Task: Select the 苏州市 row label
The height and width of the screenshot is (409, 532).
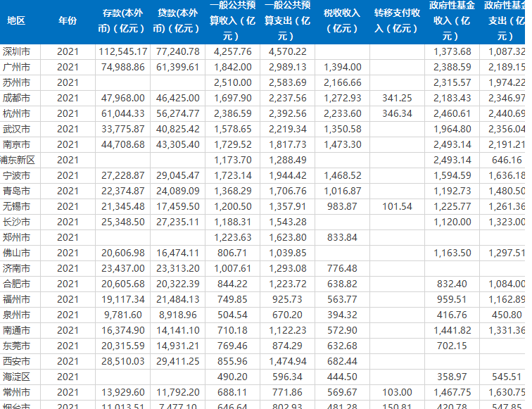Action: point(16,83)
